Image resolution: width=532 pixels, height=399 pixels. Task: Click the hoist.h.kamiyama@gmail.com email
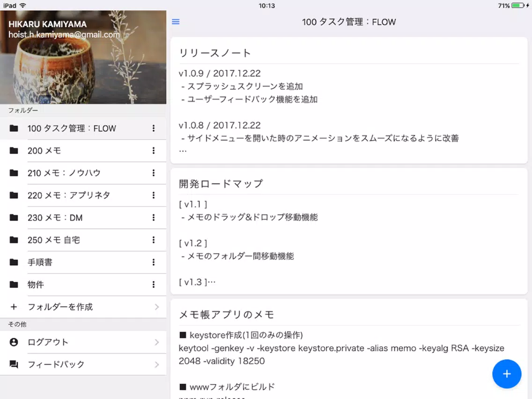click(x=64, y=35)
